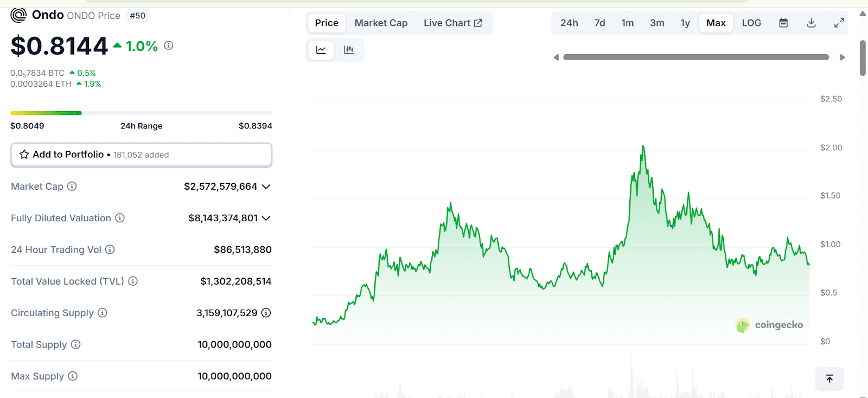The height and width of the screenshot is (398, 868).
Task: Open Fully Diluted Valuation info icon
Action: click(x=120, y=218)
